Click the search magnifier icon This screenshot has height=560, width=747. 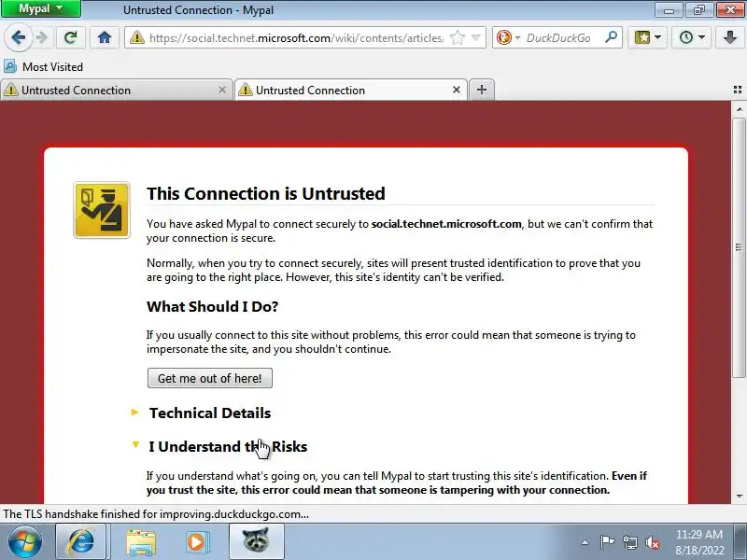[612, 36]
